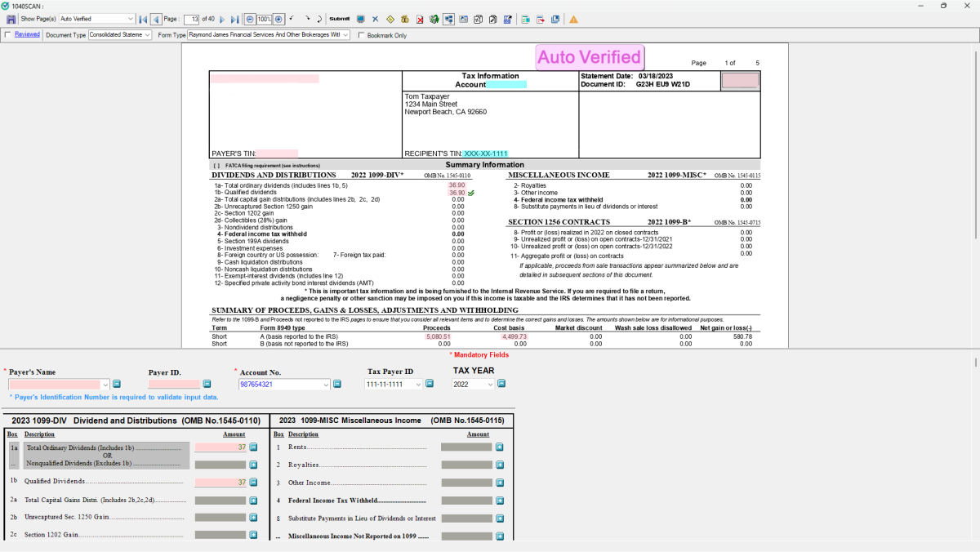Zoom in the document view

click(x=278, y=19)
